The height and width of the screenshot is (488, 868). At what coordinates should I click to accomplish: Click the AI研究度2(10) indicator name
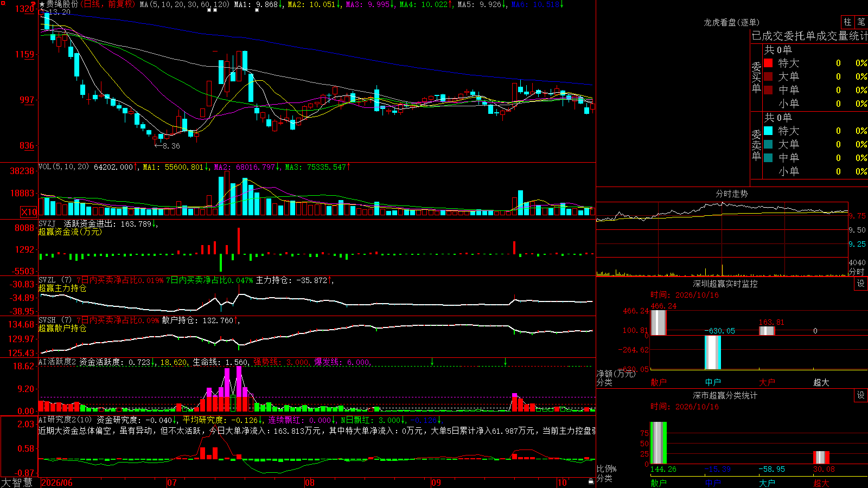pos(66,420)
